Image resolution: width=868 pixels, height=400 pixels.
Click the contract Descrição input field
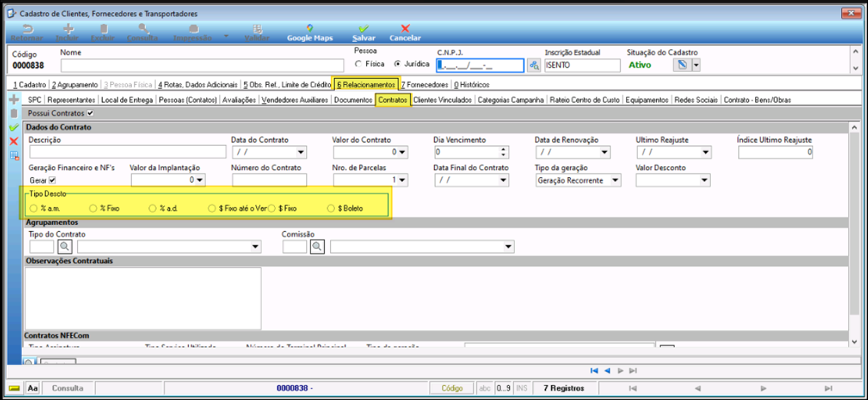[x=128, y=152]
